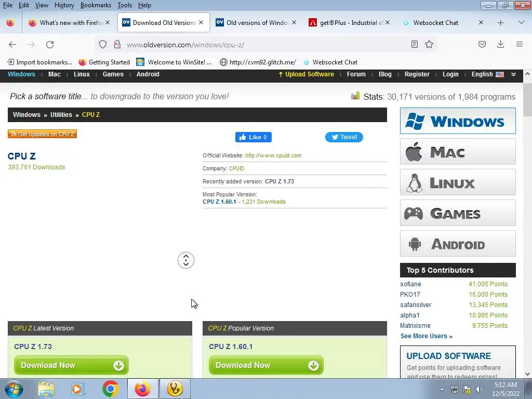
Task: Open contributor sofiane profile
Action: [410, 284]
